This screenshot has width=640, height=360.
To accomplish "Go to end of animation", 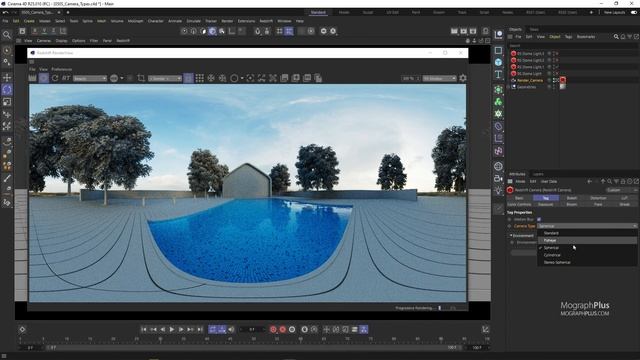I will click(x=200, y=329).
